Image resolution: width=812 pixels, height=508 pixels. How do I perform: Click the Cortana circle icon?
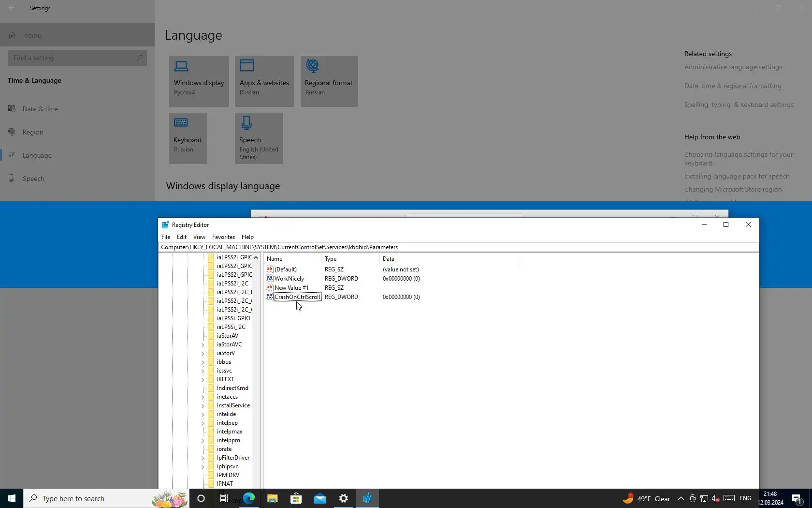pyautogui.click(x=201, y=498)
